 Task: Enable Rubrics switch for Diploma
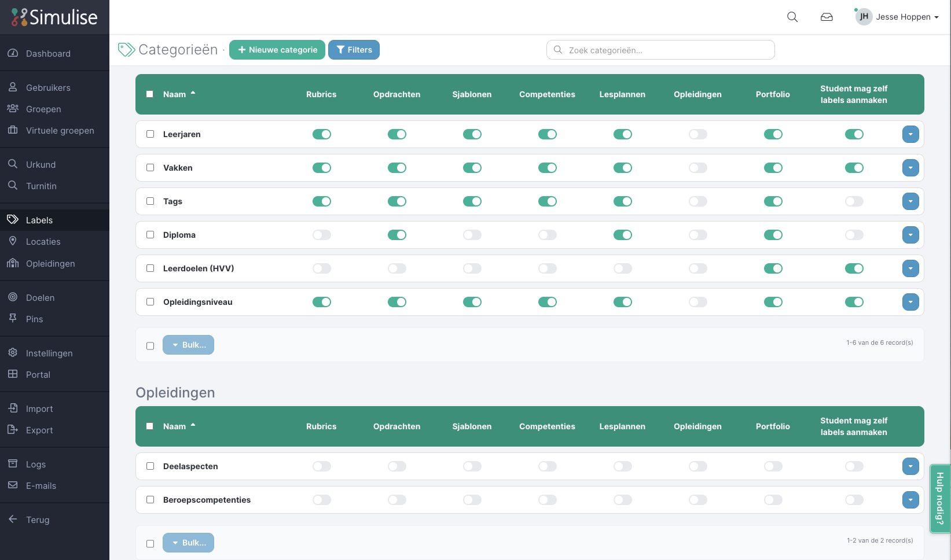tap(322, 235)
